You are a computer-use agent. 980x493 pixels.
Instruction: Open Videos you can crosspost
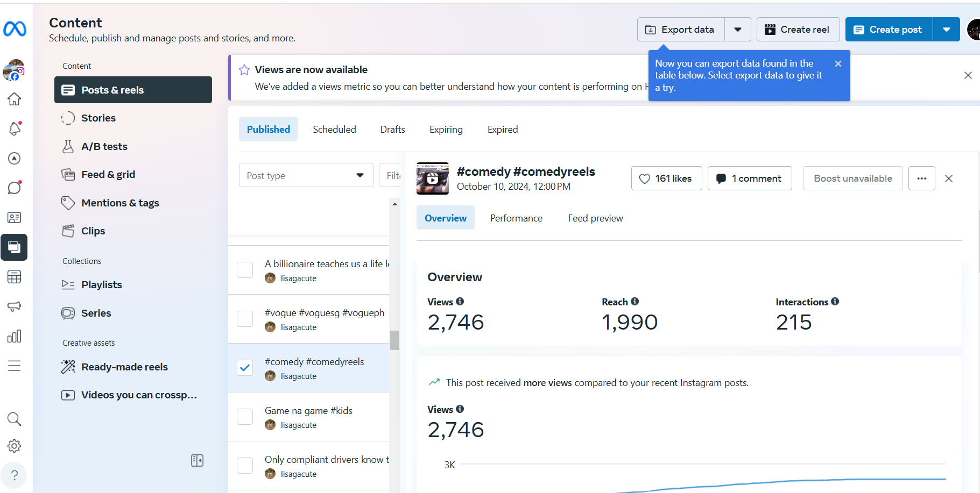(x=133, y=395)
